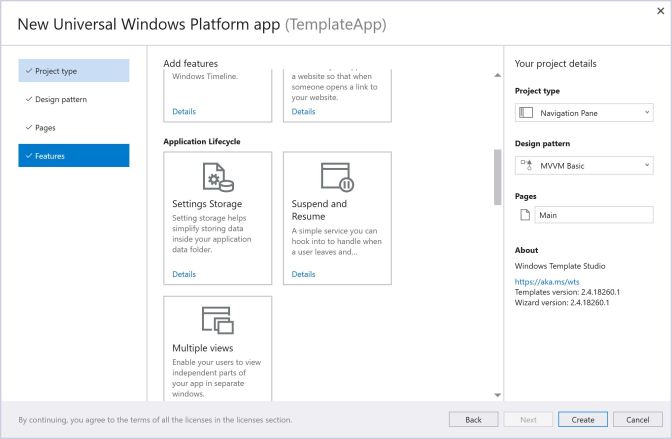Go to the Project type step
Viewport: 672px width, 439px height.
pos(74,71)
